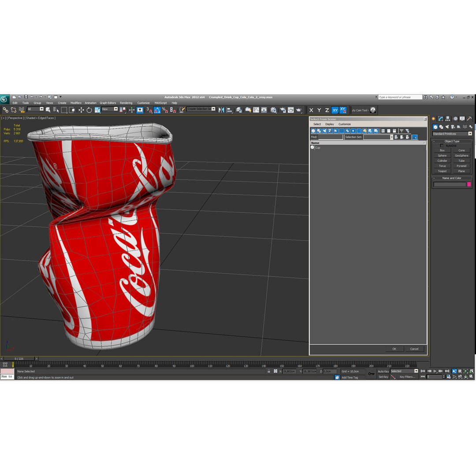This screenshot has height=476, width=476.
Task: Toggle the Percent Snap button
Action: (165, 110)
